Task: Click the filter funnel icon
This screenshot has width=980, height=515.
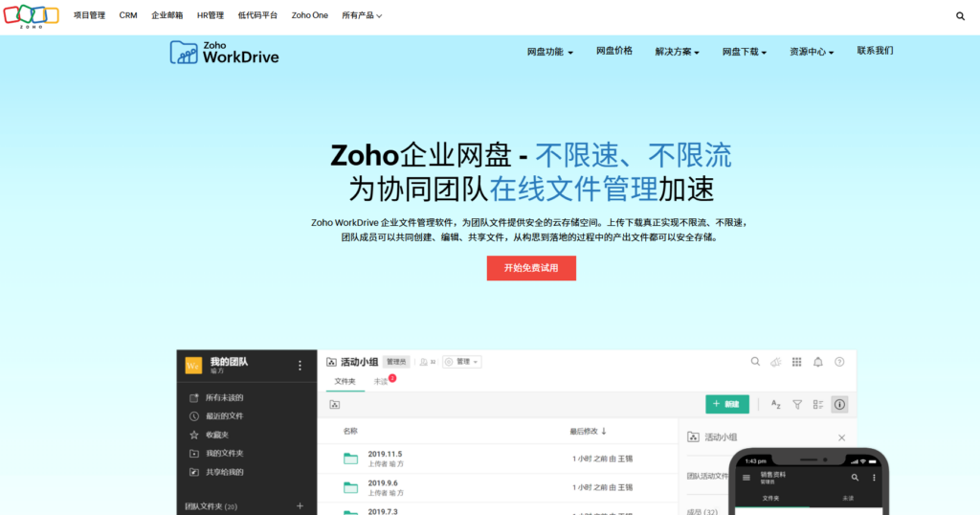Action: (x=796, y=405)
